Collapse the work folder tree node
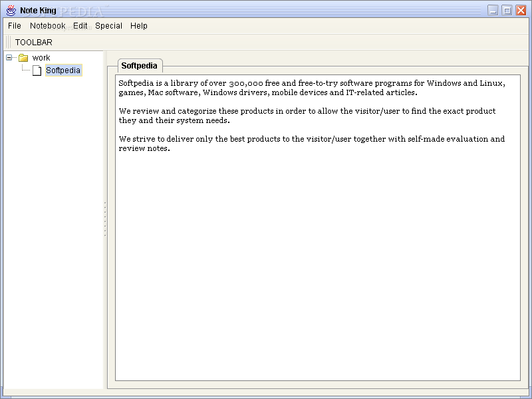This screenshot has height=399, width=532. pyautogui.click(x=9, y=58)
